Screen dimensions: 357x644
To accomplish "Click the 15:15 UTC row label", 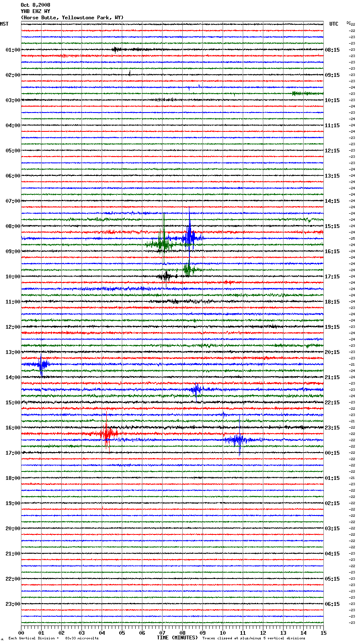I will pyautogui.click(x=332, y=226).
